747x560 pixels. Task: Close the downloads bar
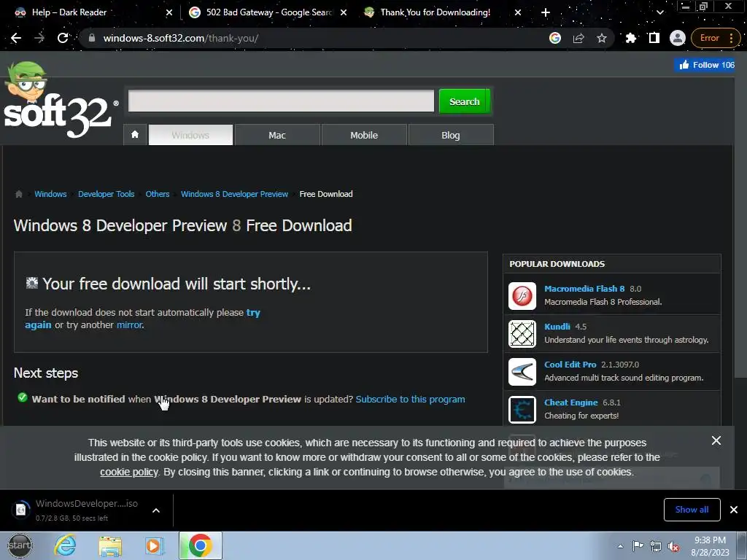point(734,510)
